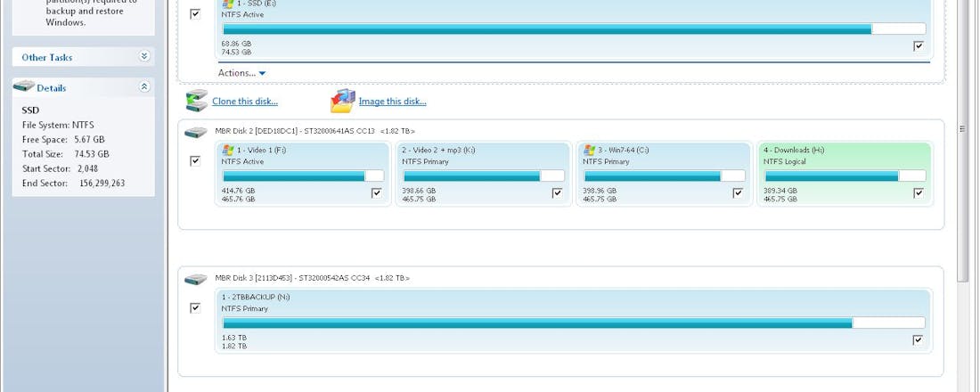Collapse the Details panel

[x=144, y=87]
